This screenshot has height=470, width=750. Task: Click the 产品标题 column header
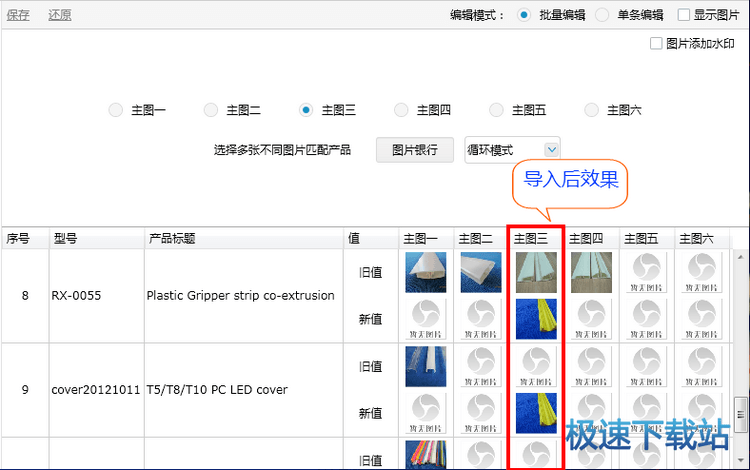pos(244,238)
